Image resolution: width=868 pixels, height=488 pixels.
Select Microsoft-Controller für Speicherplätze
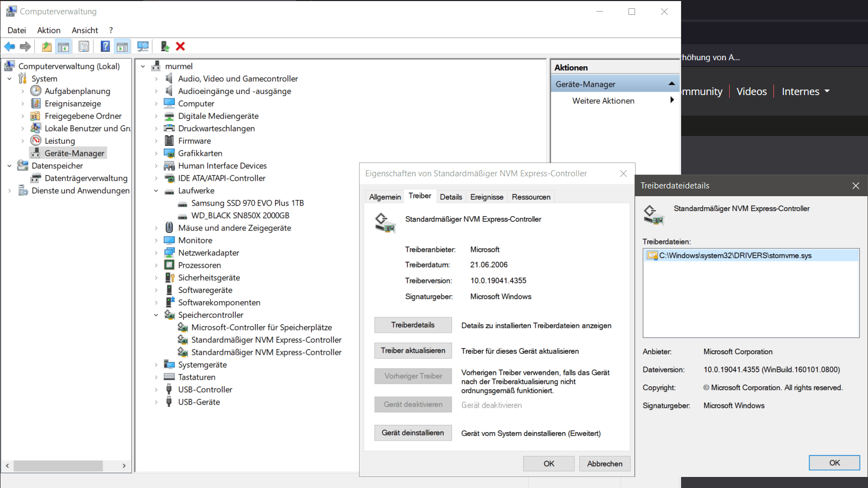point(261,328)
